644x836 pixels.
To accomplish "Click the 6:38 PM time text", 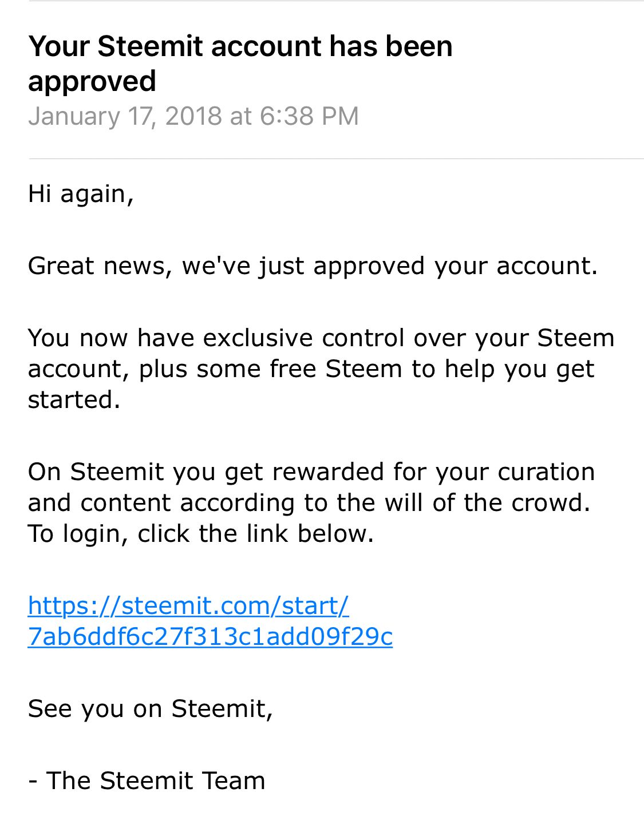I will coord(309,116).
